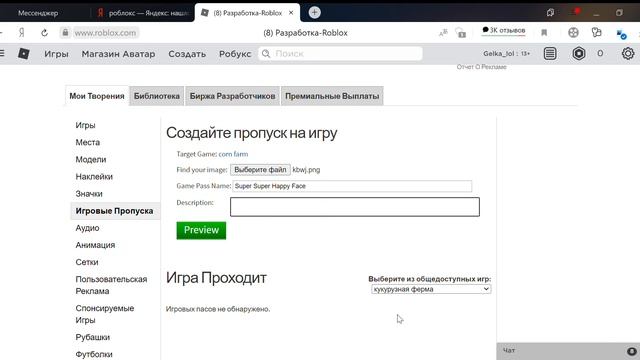Bookmark this page with bookmark icon
The width and height of the screenshot is (640, 360).
(544, 33)
